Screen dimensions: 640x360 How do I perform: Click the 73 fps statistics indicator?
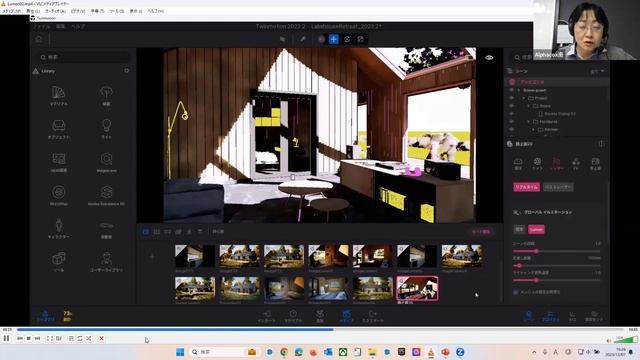click(67, 316)
